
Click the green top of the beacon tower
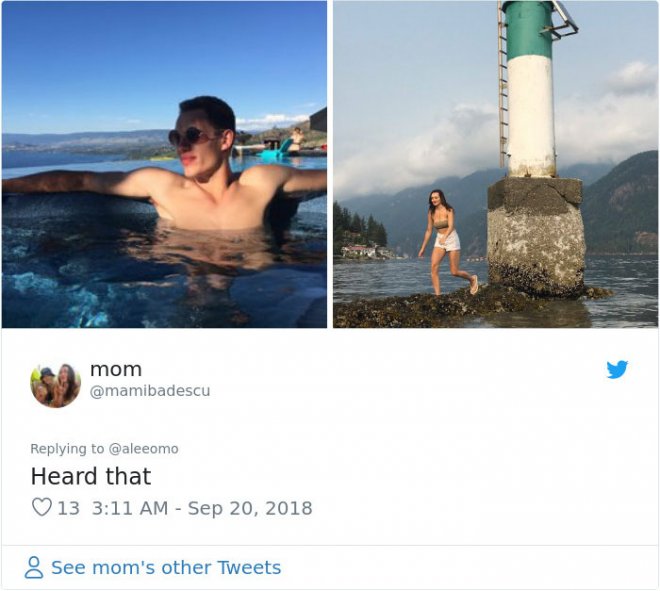click(528, 28)
